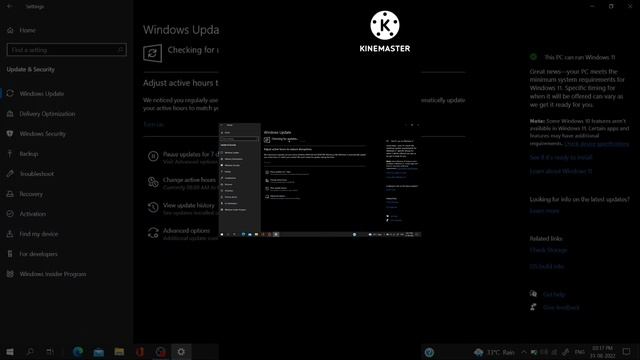Open Change active hours option
The height and width of the screenshot is (360, 640).
189,180
